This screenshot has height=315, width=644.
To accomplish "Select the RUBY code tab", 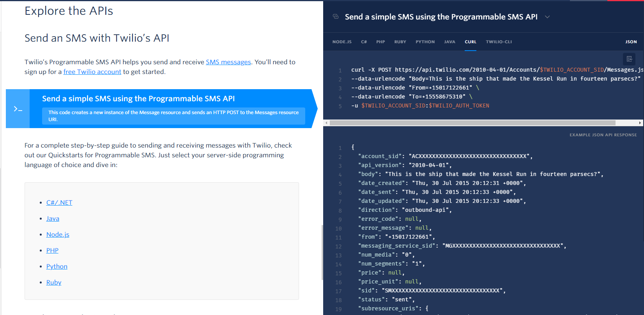I will (400, 42).
